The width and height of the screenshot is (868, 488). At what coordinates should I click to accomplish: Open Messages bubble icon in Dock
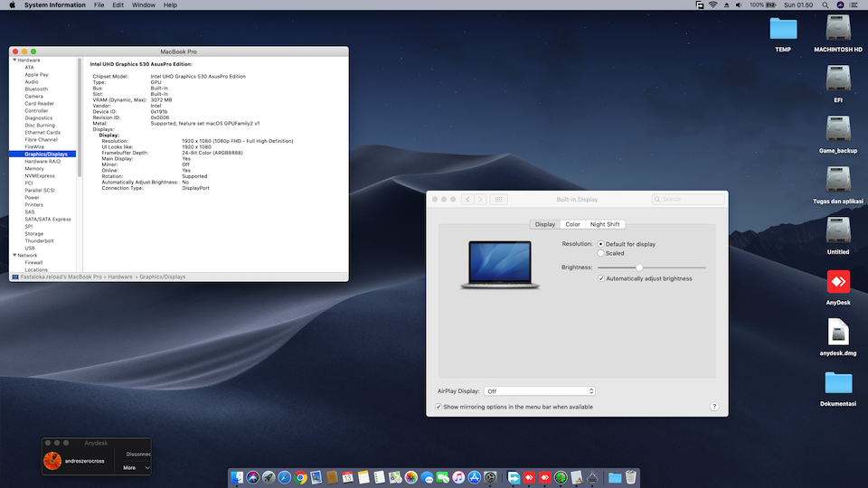pos(427,477)
